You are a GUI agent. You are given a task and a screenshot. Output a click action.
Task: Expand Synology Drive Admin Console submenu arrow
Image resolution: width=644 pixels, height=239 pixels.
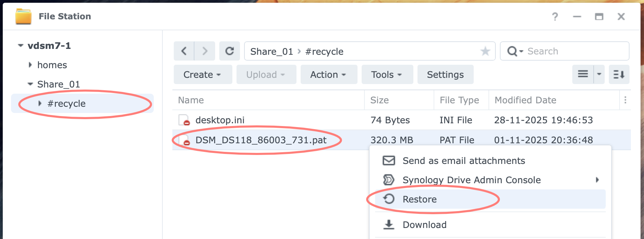click(x=597, y=180)
